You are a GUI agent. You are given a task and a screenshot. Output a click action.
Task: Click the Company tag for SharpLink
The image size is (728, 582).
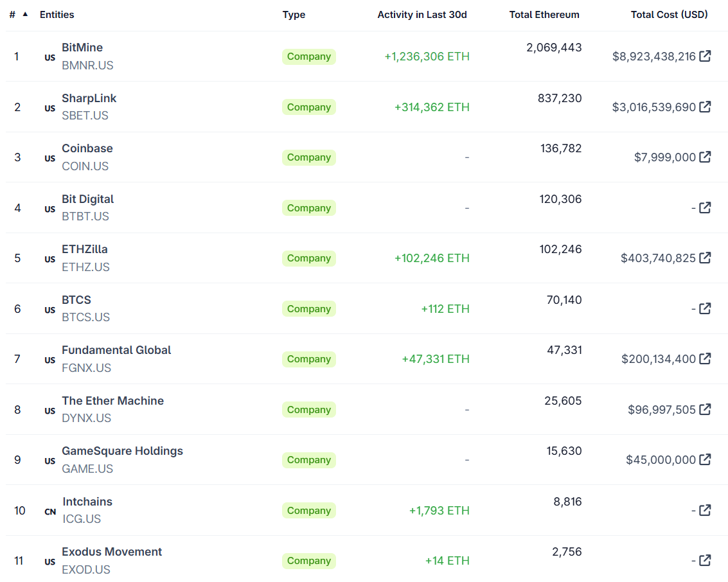308,107
